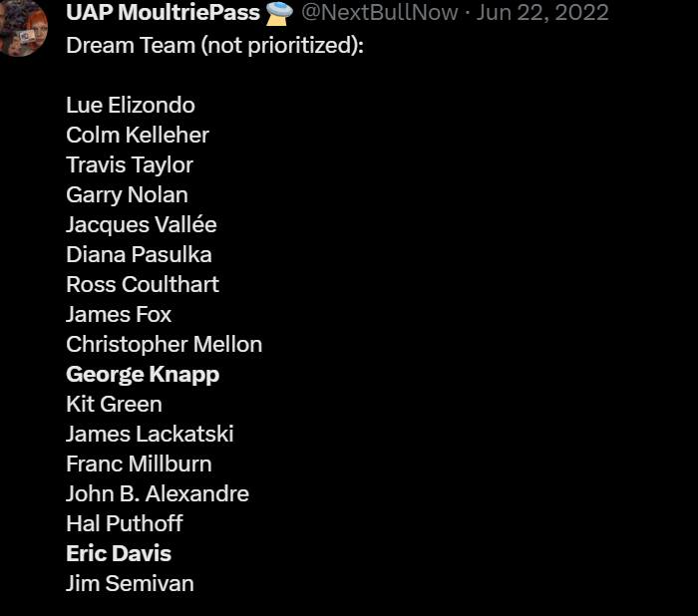This screenshot has width=698, height=616.
Task: Click on Travis Taylor in the list
Action: tap(130, 164)
